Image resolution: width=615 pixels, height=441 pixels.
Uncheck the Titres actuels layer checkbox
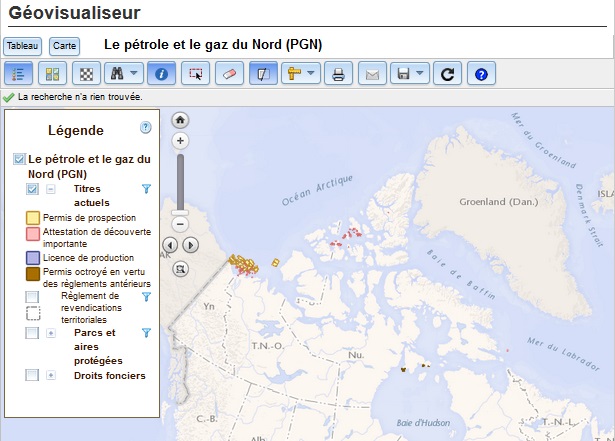pyautogui.click(x=32, y=189)
